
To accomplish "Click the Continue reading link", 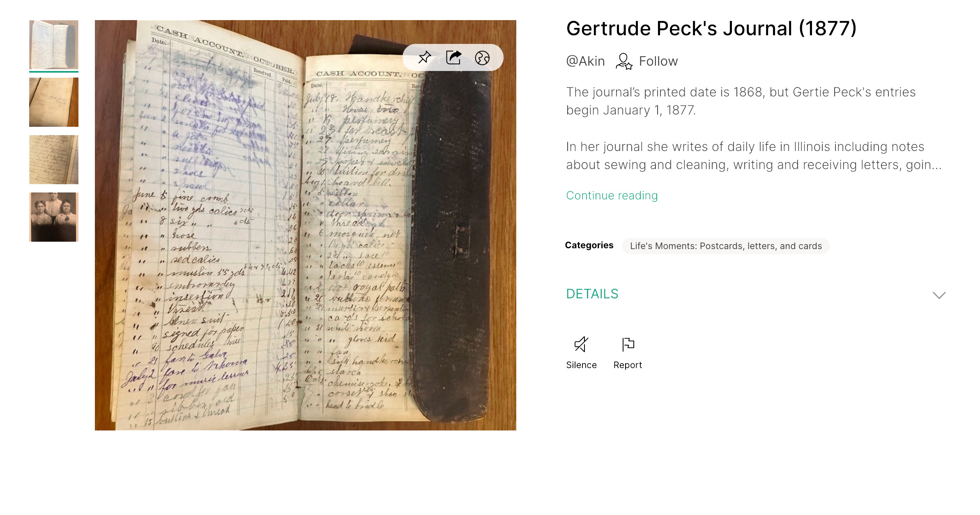I will (x=612, y=195).
